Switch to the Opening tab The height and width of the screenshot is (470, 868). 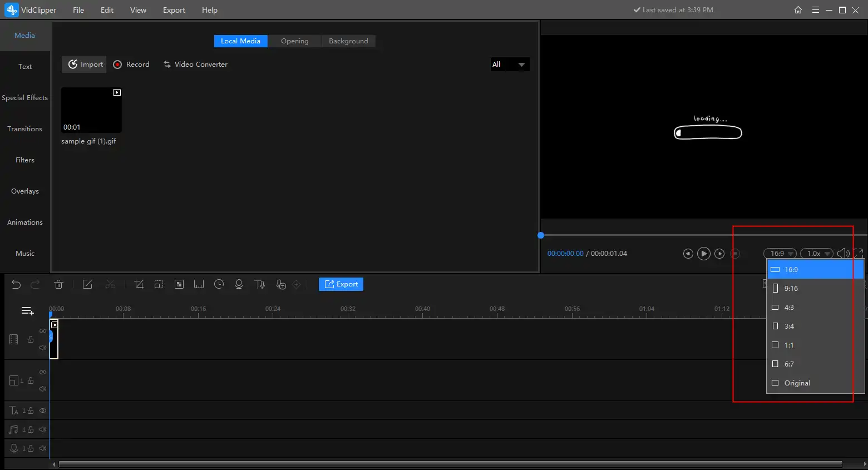(x=294, y=41)
